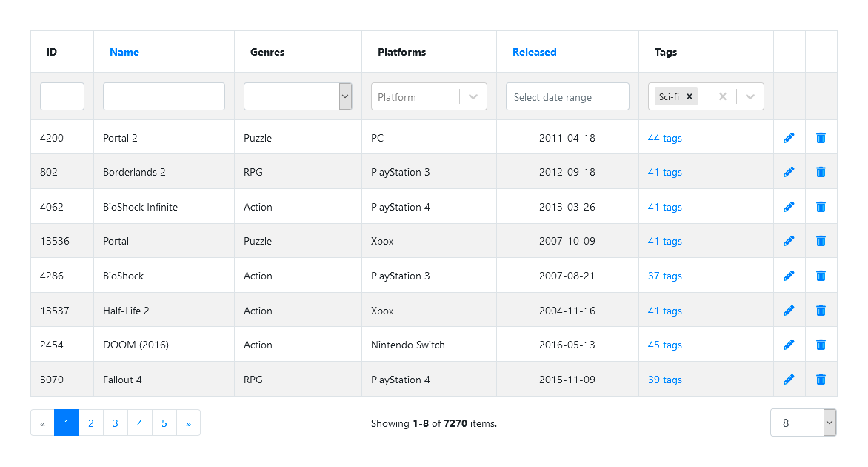Go to page 2
Image resolution: width=868 pixels, height=467 pixels.
pos(91,423)
